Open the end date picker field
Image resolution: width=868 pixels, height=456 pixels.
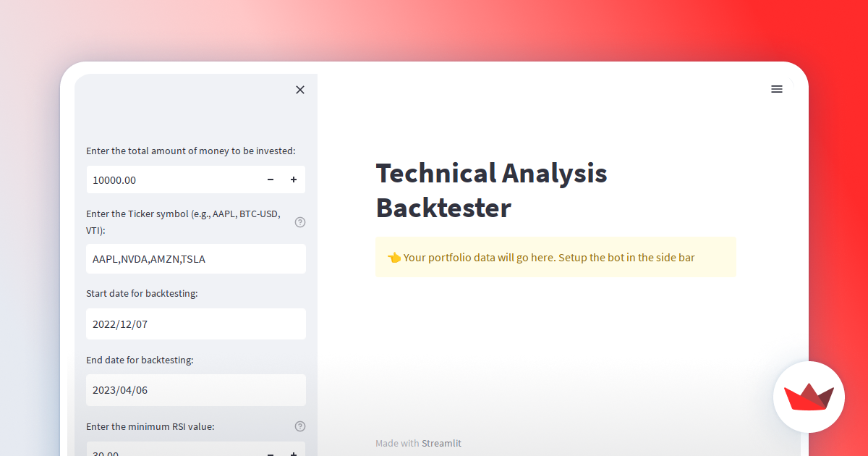[195, 389]
